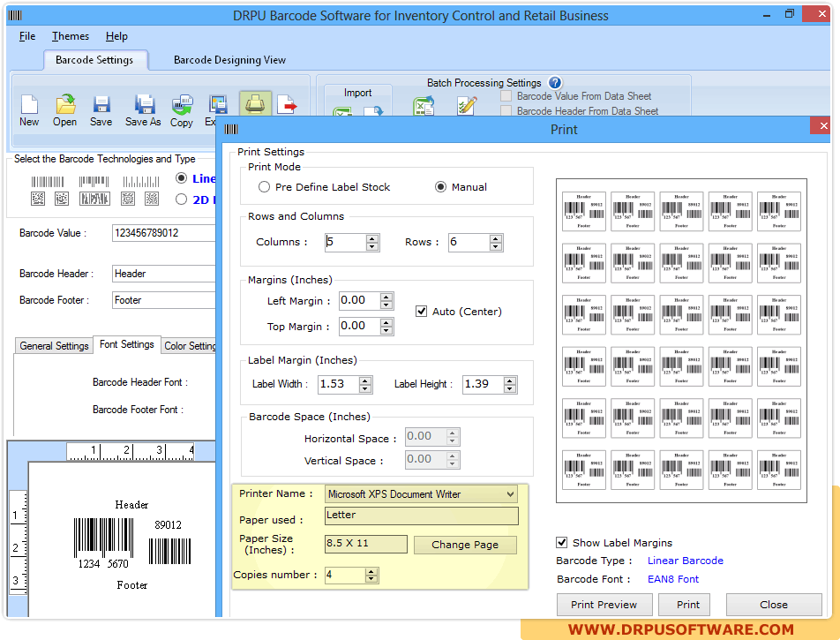Open the Font Settings tab
The height and width of the screenshot is (640, 840).
126,344
